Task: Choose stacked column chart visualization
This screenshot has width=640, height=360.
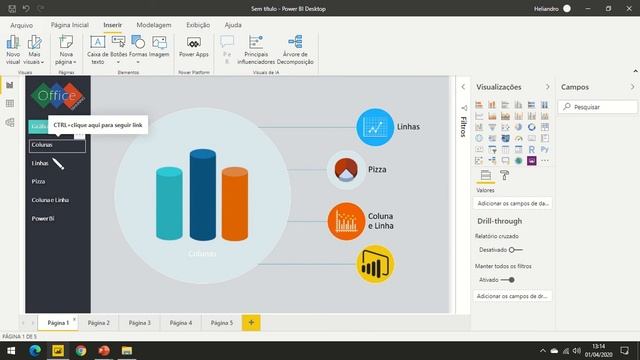Action: [x=492, y=105]
